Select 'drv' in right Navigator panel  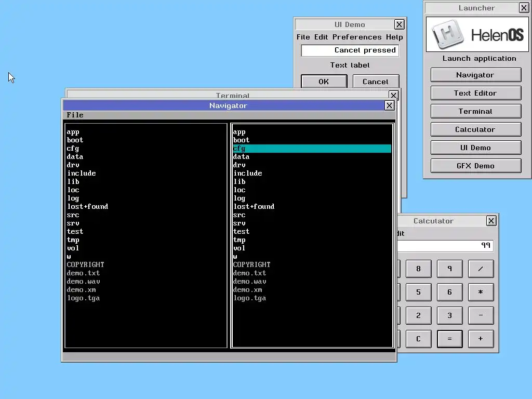[x=312, y=165]
